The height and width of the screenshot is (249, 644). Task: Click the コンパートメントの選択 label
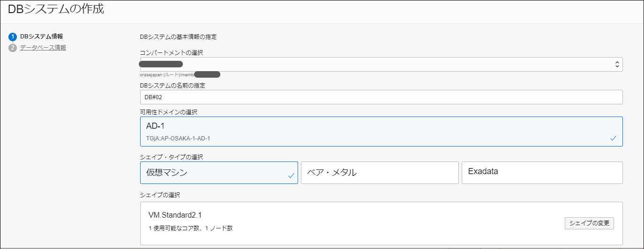(172, 53)
